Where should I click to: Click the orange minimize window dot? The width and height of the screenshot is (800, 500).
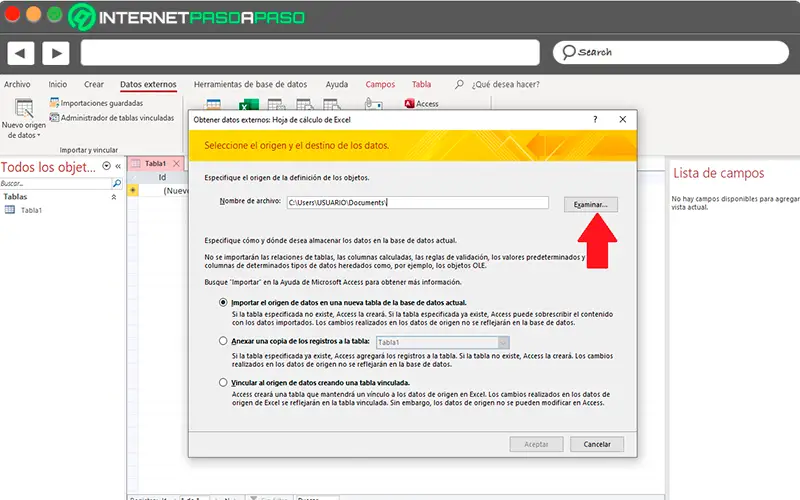[34, 14]
